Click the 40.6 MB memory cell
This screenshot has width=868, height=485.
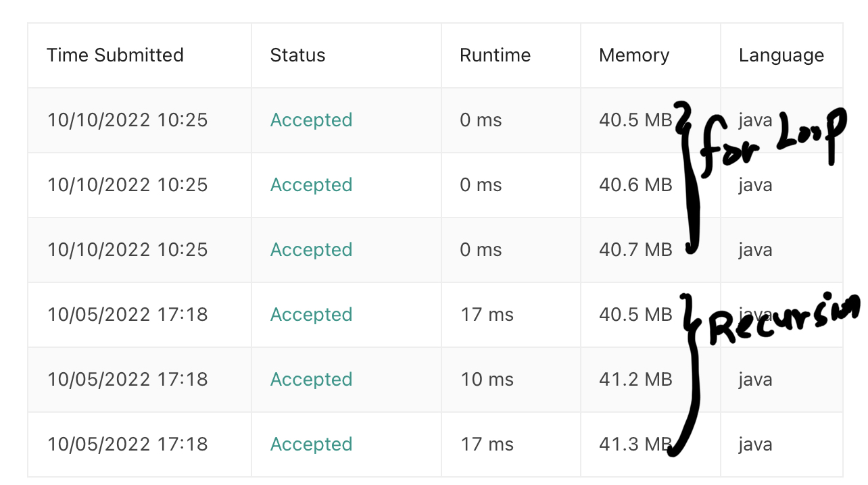[x=635, y=185]
